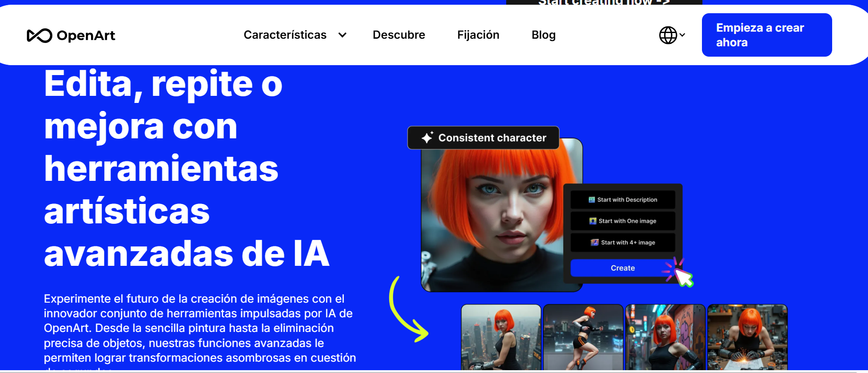Select the workshop sparks character thumbnail
This screenshot has width=868, height=373.
point(747,337)
